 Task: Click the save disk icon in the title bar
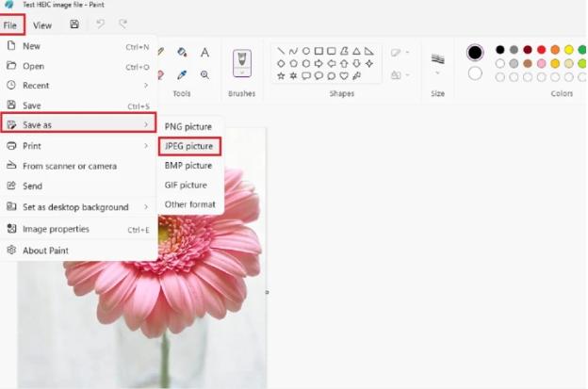click(x=74, y=24)
